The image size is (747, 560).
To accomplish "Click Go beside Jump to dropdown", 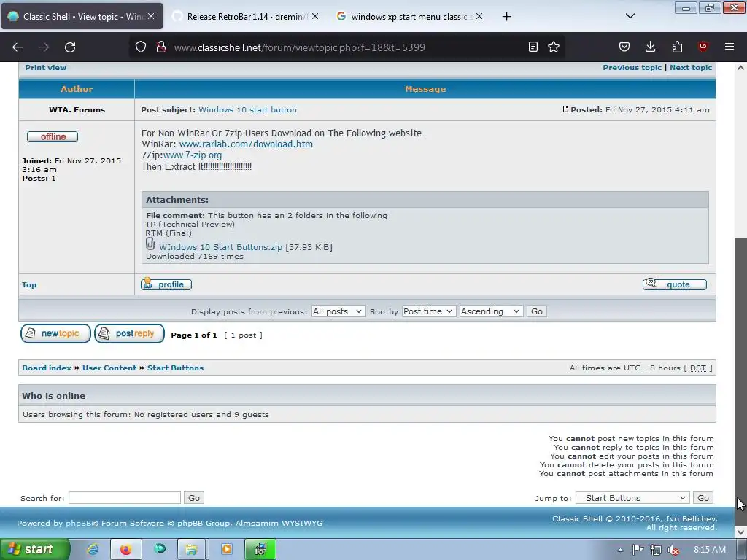I will click(x=703, y=497).
